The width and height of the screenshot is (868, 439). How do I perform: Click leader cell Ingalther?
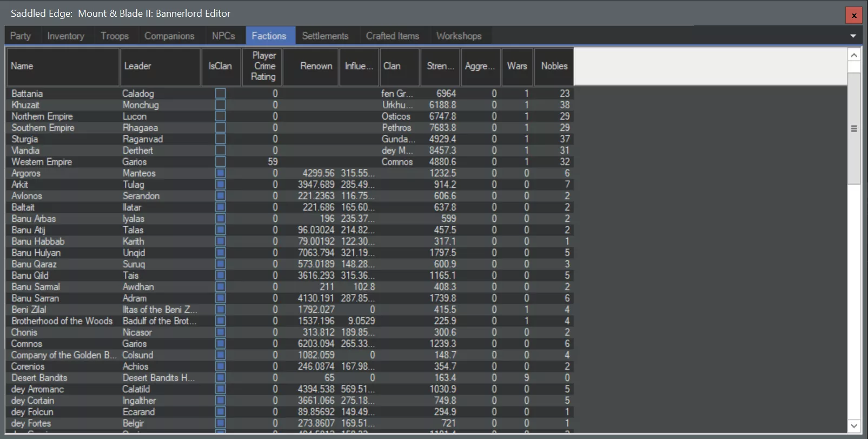click(139, 401)
